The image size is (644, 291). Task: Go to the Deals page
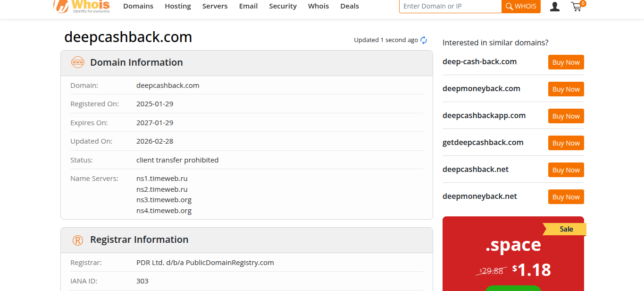tap(350, 6)
